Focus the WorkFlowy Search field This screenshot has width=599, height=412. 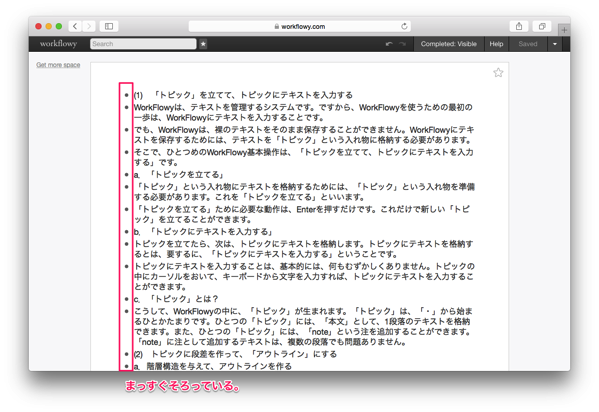(x=143, y=44)
